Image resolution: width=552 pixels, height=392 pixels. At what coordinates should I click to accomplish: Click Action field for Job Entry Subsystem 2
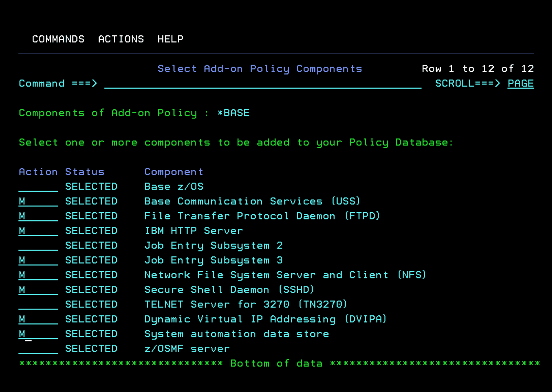38,246
